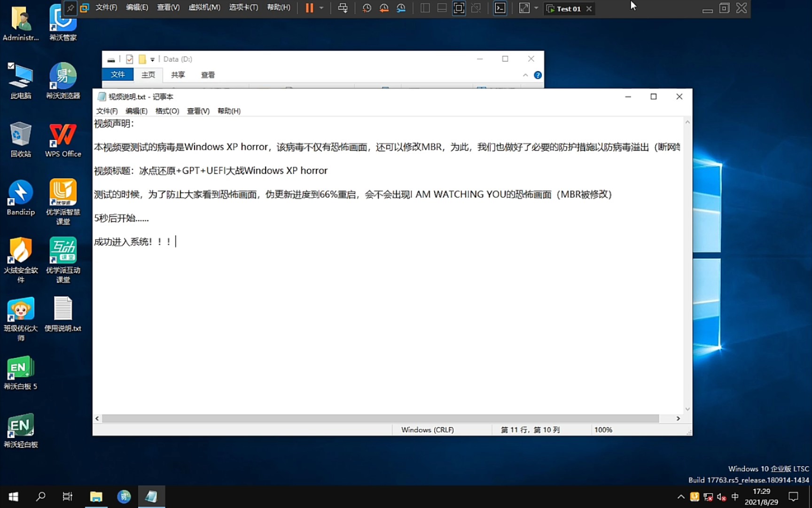Screen dimensions: 812x508
Task: Open File Explorer from the taskbar
Action: click(96, 497)
